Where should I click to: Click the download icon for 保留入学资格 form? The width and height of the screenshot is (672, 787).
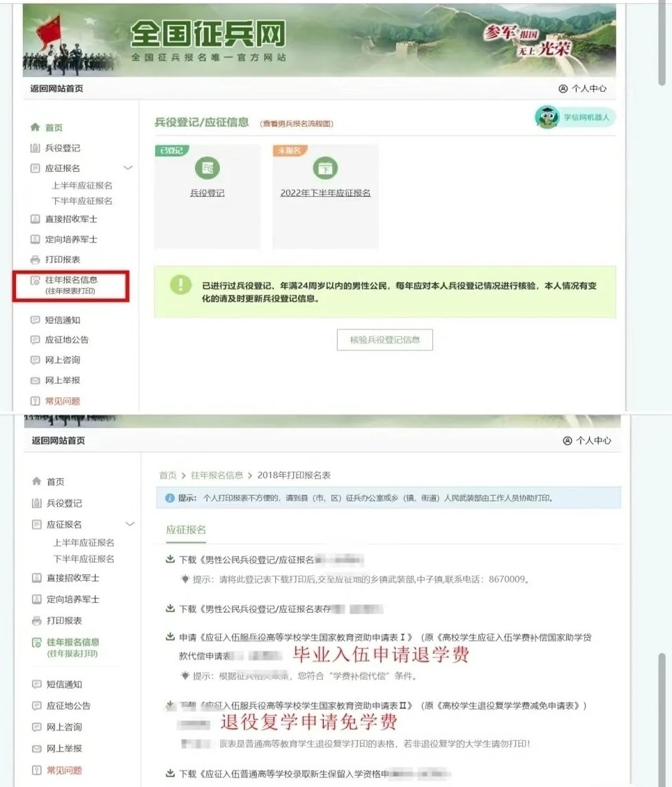coord(170,774)
